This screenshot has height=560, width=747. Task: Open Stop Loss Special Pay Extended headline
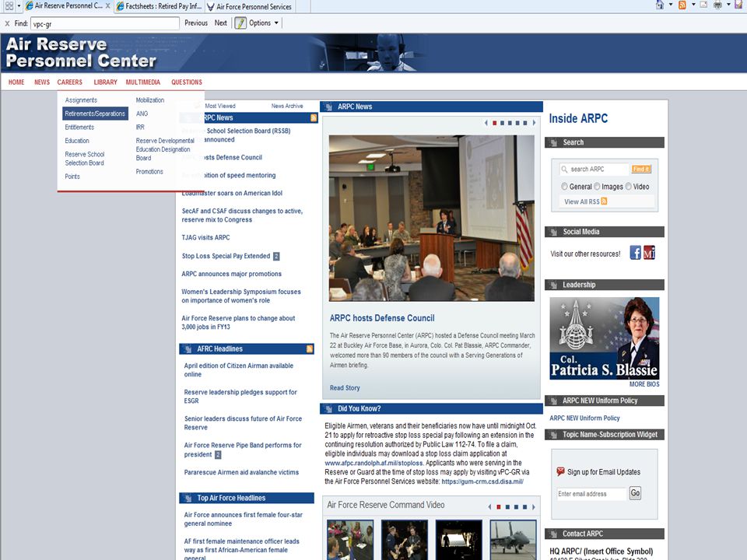click(226, 256)
